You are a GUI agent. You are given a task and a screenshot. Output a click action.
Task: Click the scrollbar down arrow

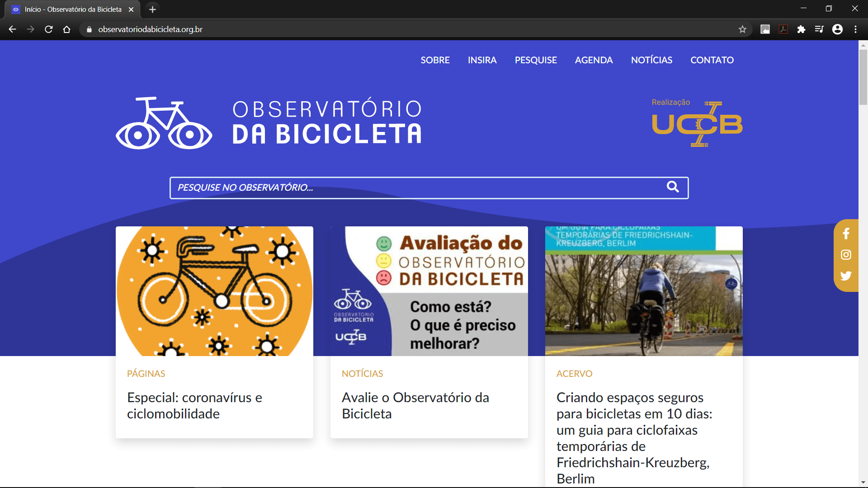click(863, 482)
